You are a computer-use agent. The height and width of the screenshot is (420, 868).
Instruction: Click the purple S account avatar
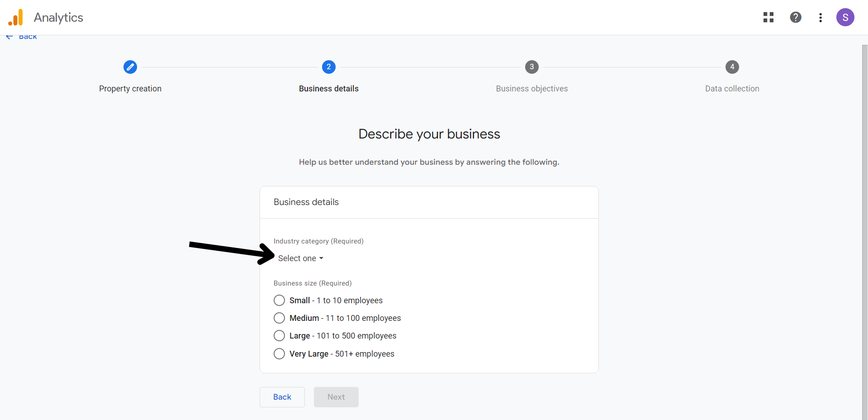(x=844, y=18)
